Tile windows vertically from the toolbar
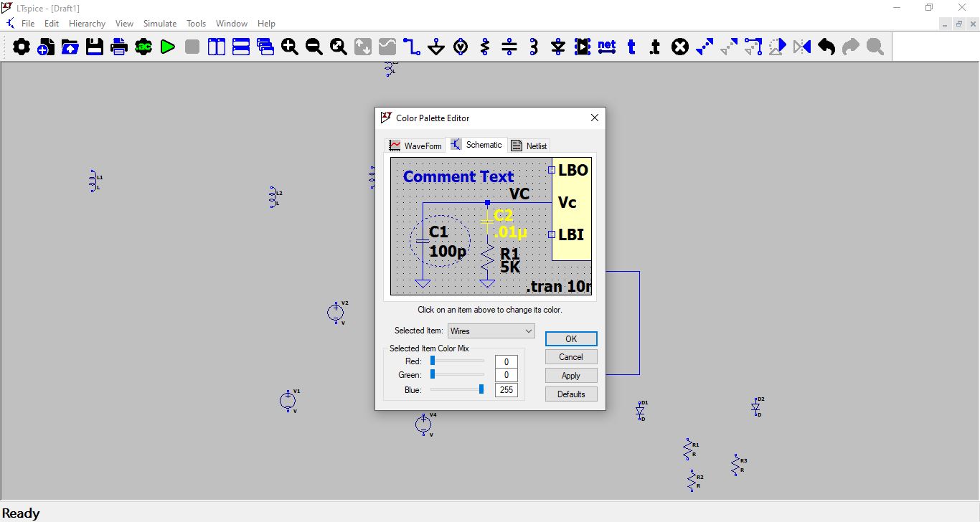The height and width of the screenshot is (522, 980). coord(217,47)
